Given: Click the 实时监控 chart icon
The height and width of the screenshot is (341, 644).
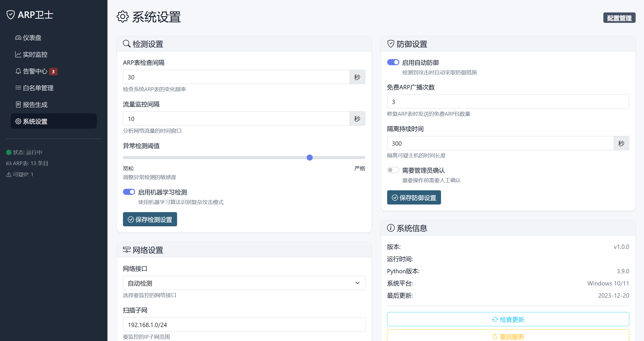Looking at the screenshot, I should (18, 55).
